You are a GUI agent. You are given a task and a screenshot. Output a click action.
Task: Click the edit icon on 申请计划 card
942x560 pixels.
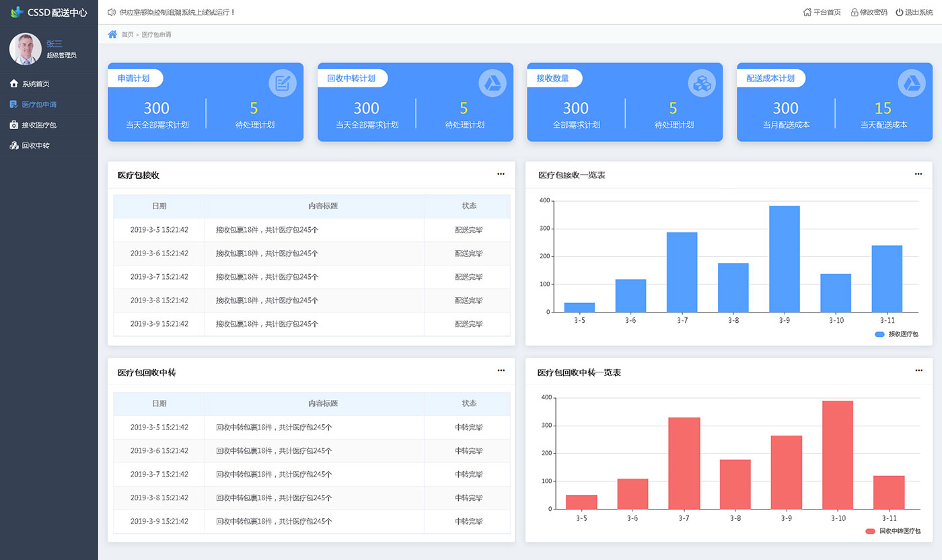click(x=283, y=83)
